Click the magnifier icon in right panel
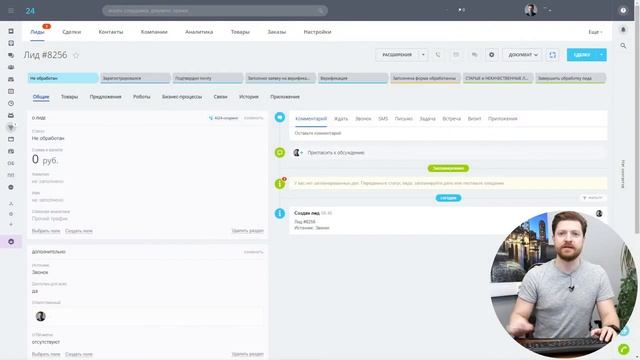The height and width of the screenshot is (360, 640). (x=623, y=46)
